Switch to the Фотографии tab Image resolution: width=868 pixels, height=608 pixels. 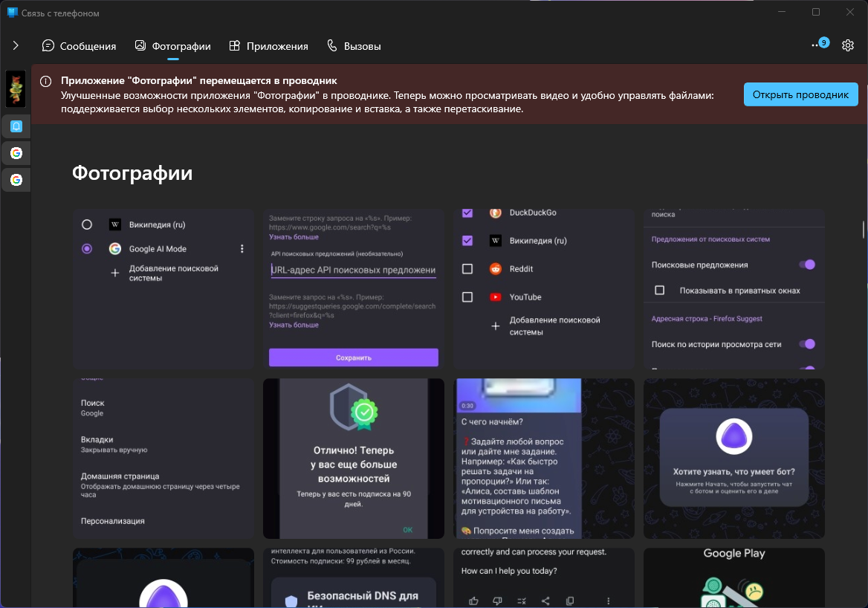(172, 46)
